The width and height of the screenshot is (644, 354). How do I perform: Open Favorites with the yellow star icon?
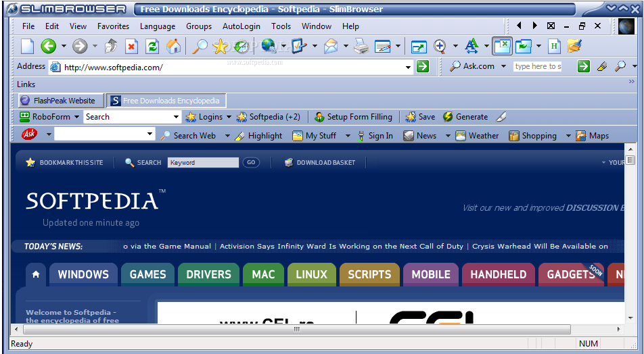click(221, 47)
